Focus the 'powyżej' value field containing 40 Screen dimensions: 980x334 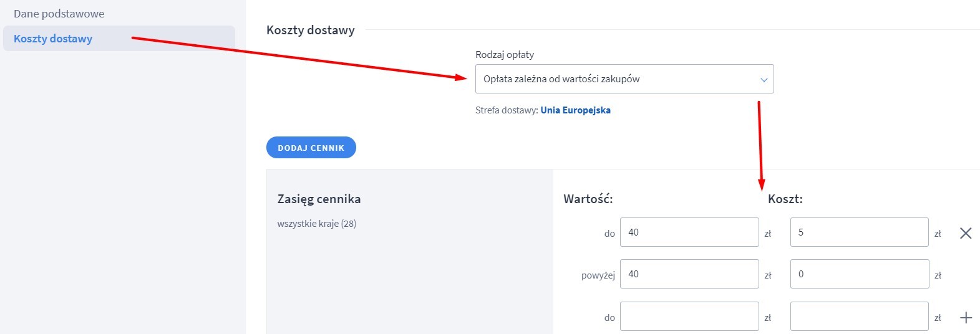tap(689, 274)
